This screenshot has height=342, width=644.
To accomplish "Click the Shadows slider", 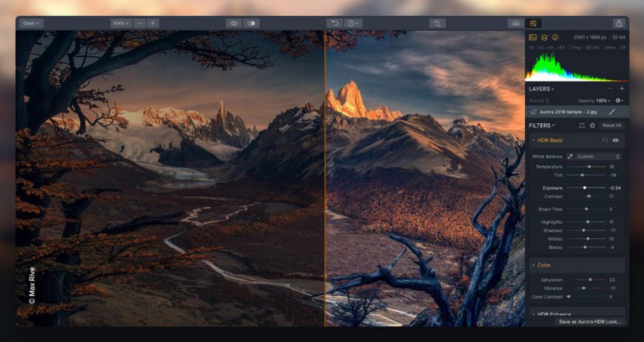I will [x=585, y=230].
